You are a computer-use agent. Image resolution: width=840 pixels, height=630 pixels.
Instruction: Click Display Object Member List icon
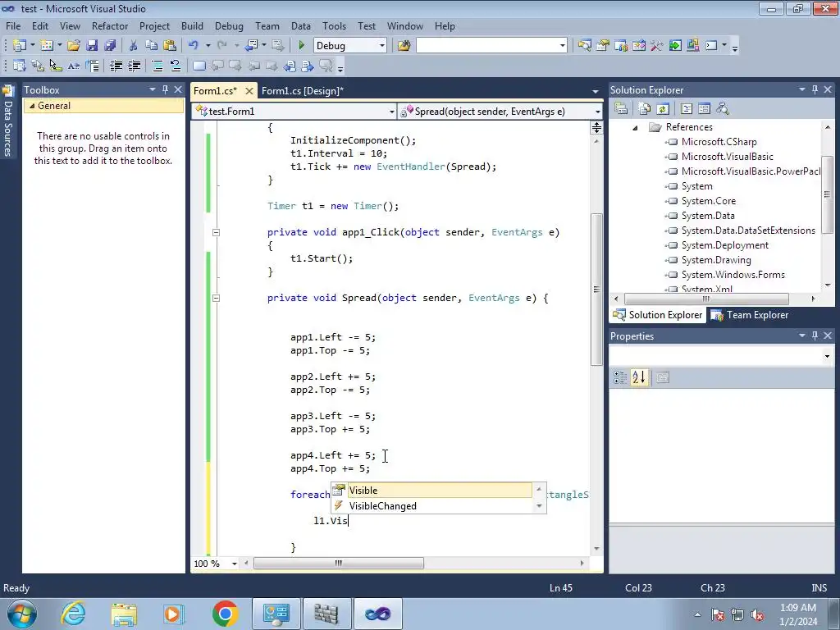[x=20, y=66]
